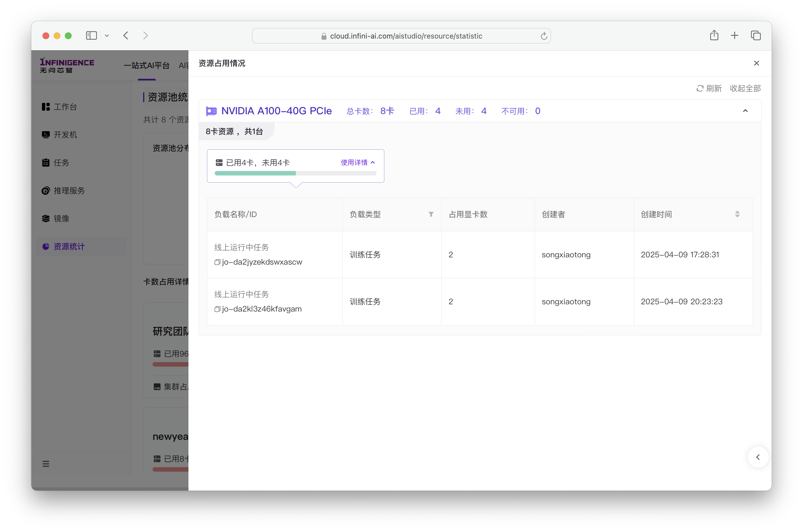
Task: Go back in Safari
Action: (126, 36)
